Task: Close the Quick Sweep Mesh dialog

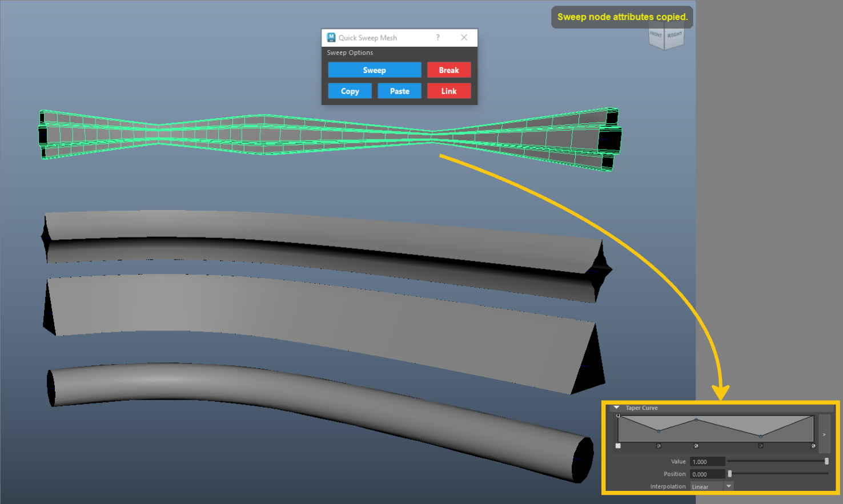Action: [464, 38]
